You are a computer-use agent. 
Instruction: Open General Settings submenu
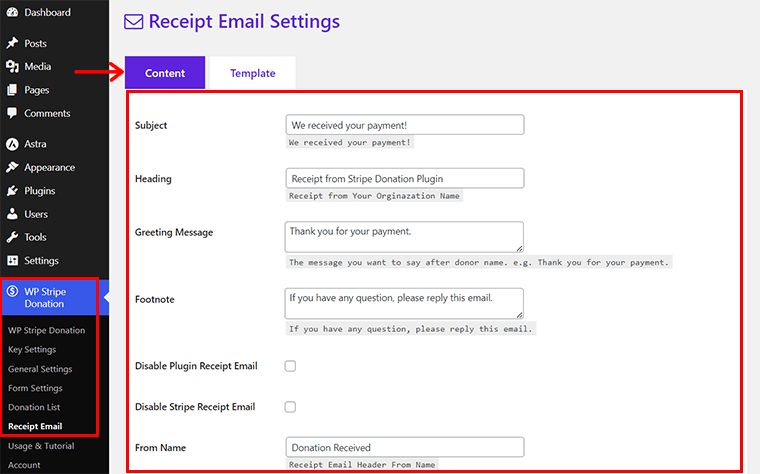tap(40, 369)
